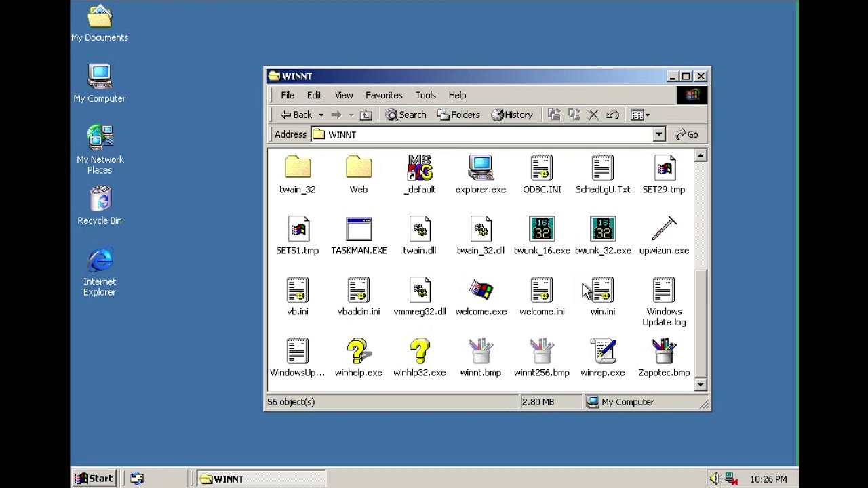The height and width of the screenshot is (488, 868).
Task: Select the winhelp.exe question mark icon
Action: coord(357,351)
